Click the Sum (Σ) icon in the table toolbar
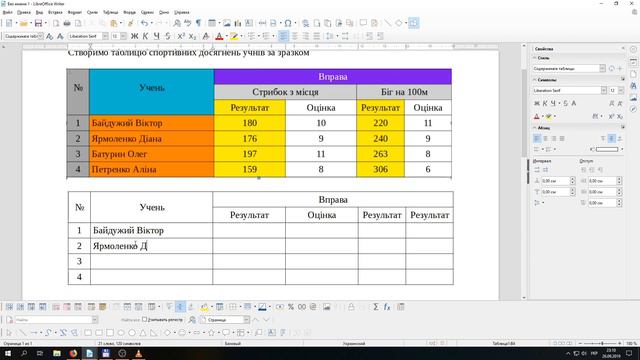 pos(376,307)
